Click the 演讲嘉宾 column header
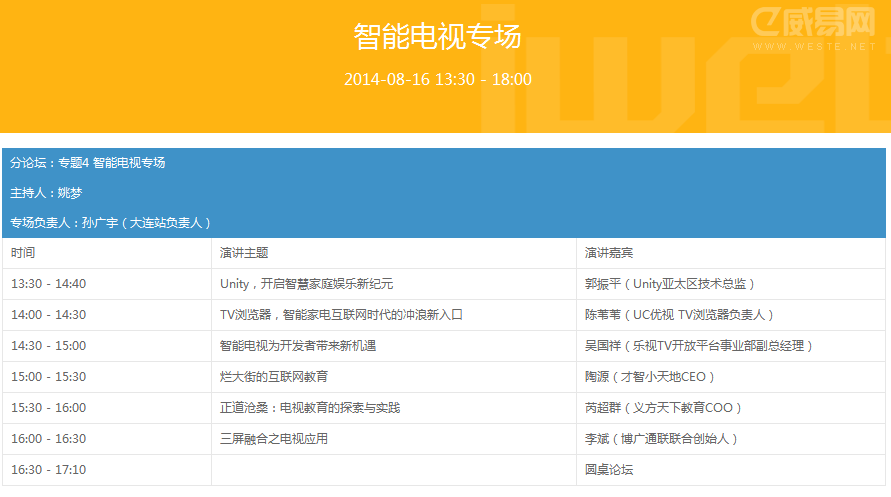The height and width of the screenshot is (497, 891). (609, 253)
